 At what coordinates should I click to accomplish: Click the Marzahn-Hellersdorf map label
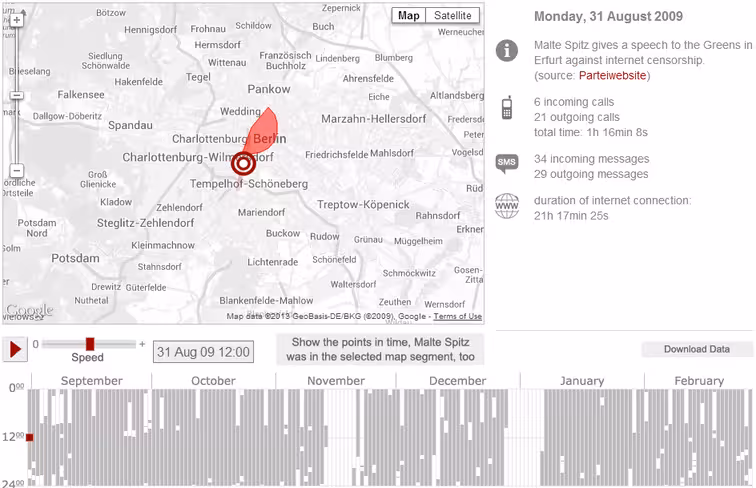[374, 119]
